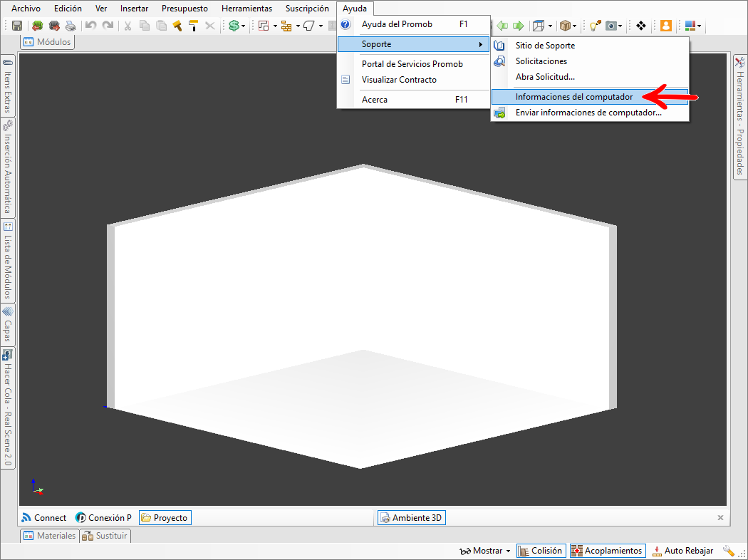
Task: Open the Presupuesto menu
Action: coord(185,9)
